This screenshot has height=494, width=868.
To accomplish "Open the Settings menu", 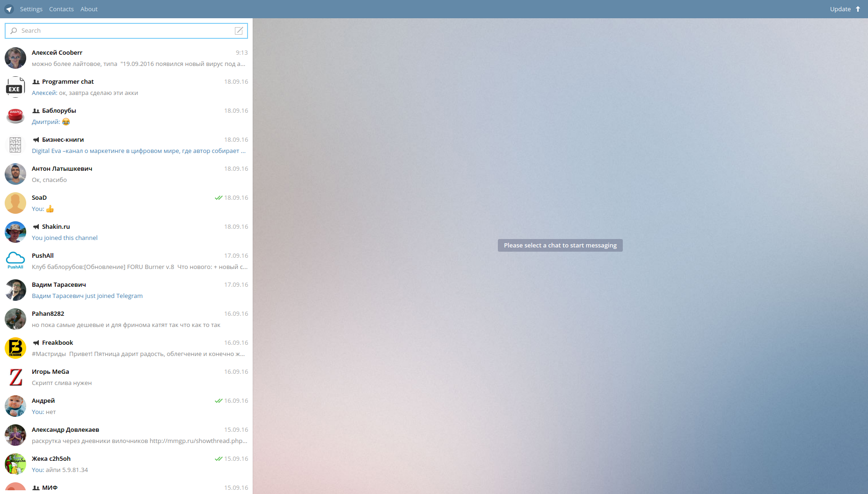I will 31,9.
